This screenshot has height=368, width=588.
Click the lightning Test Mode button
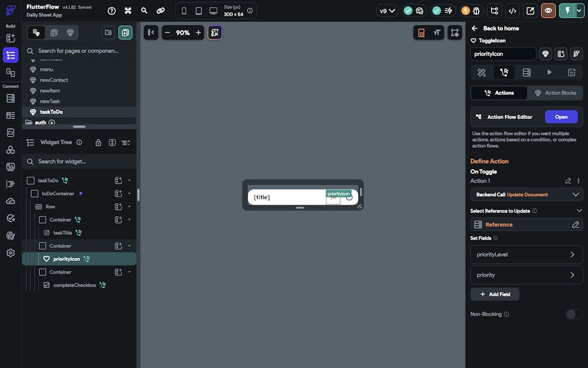[567, 11]
